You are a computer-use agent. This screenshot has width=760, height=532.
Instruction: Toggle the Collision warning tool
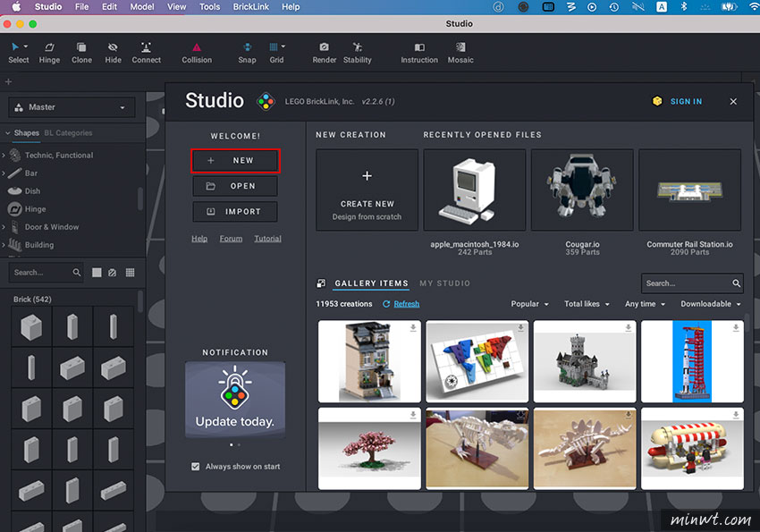pyautogui.click(x=197, y=54)
